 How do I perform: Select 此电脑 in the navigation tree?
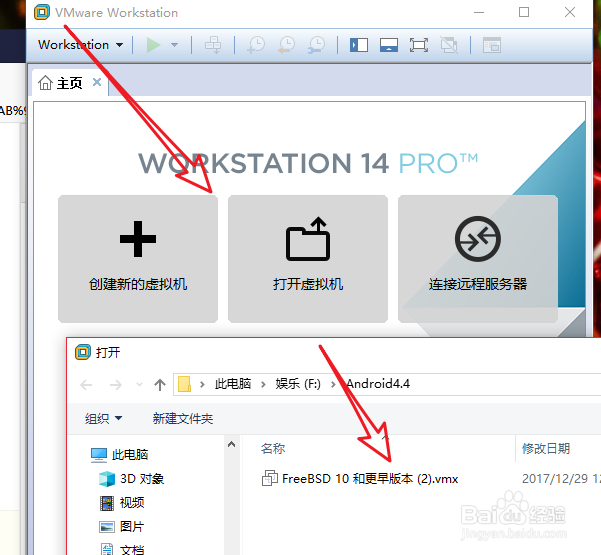119,455
